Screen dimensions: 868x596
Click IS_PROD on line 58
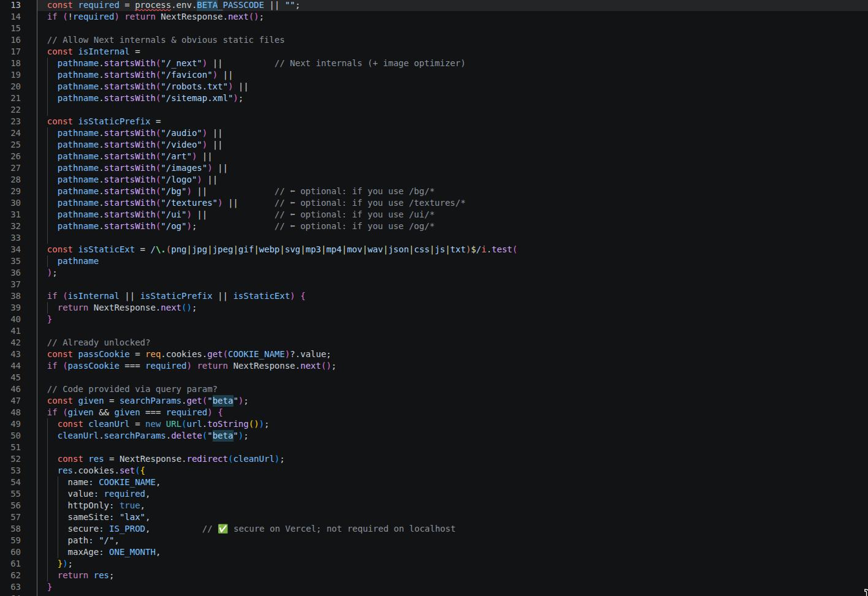(127, 529)
